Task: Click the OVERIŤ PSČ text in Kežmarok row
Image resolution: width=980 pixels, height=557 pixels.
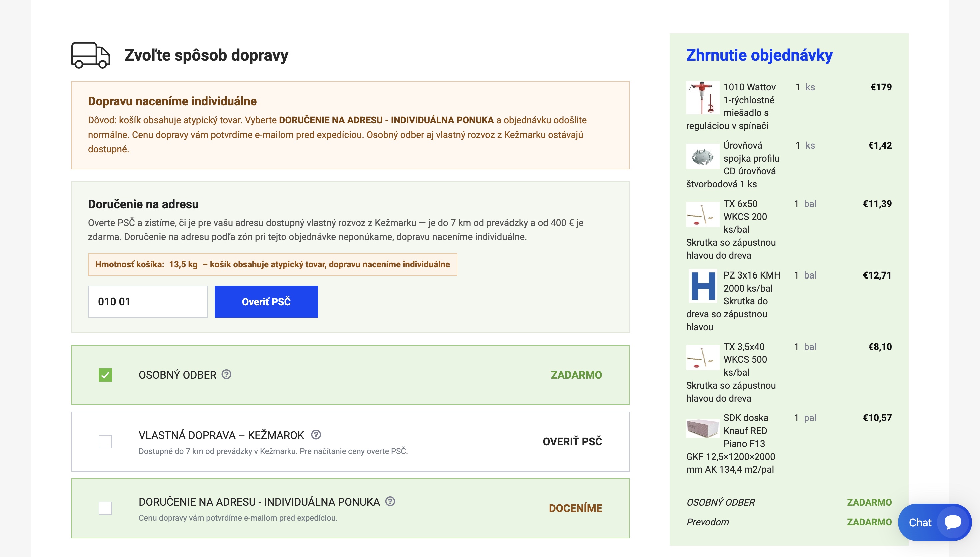Action: coord(572,442)
